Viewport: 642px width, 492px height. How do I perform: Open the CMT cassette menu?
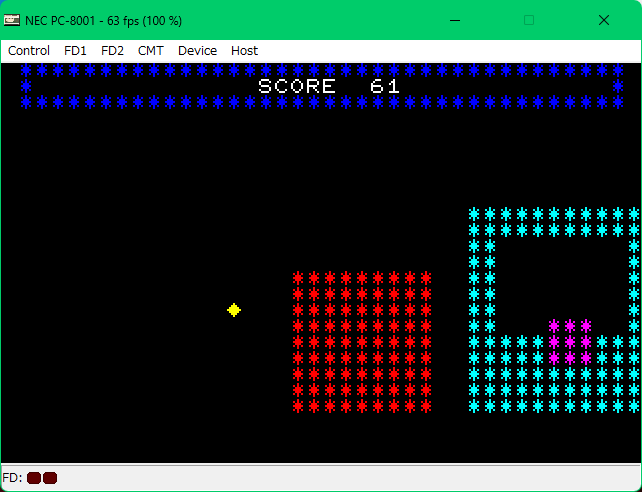[151, 50]
